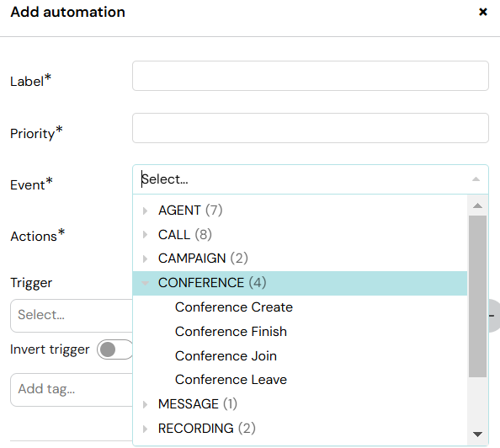Collapse the CONFERENCE group arrow
The image size is (500, 448).
click(x=145, y=283)
